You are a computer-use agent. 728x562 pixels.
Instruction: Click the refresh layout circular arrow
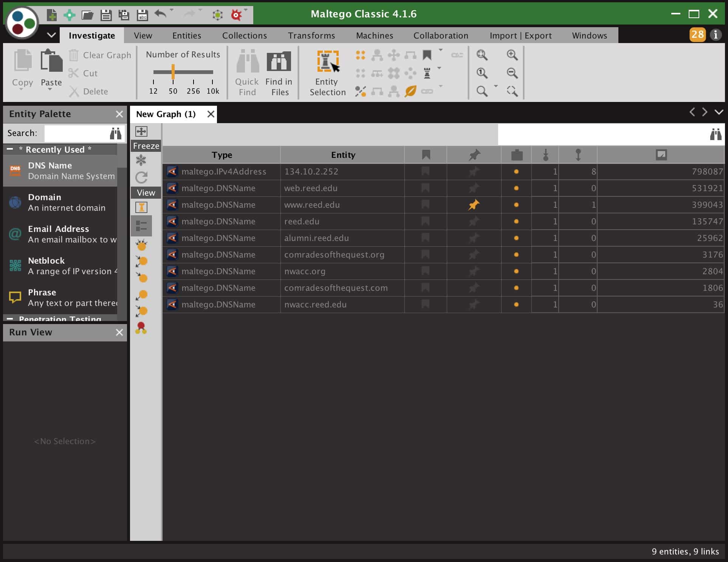pyautogui.click(x=141, y=178)
